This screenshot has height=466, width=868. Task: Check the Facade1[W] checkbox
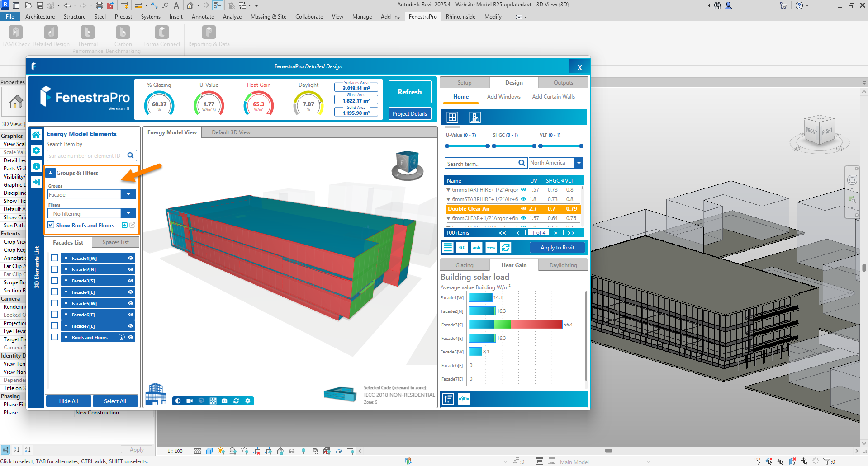pyautogui.click(x=54, y=258)
